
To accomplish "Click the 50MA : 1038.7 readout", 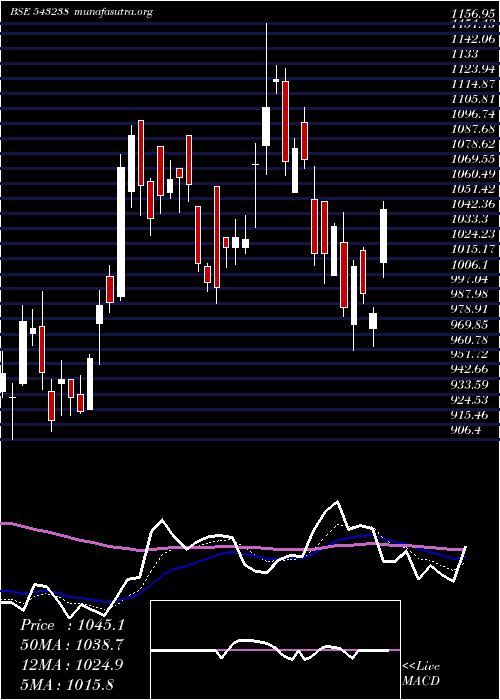I will pos(72,645).
